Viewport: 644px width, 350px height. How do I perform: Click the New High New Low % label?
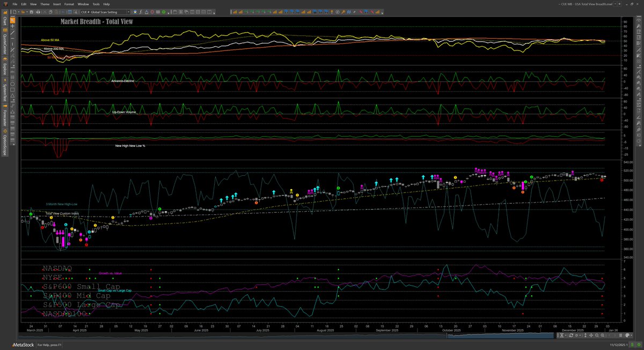pos(130,145)
